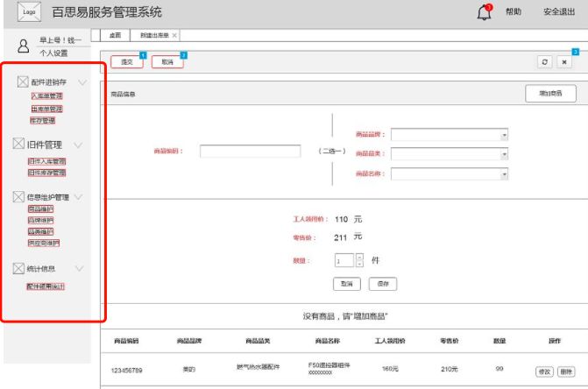Click the 工人领用价 column header

[390, 341]
